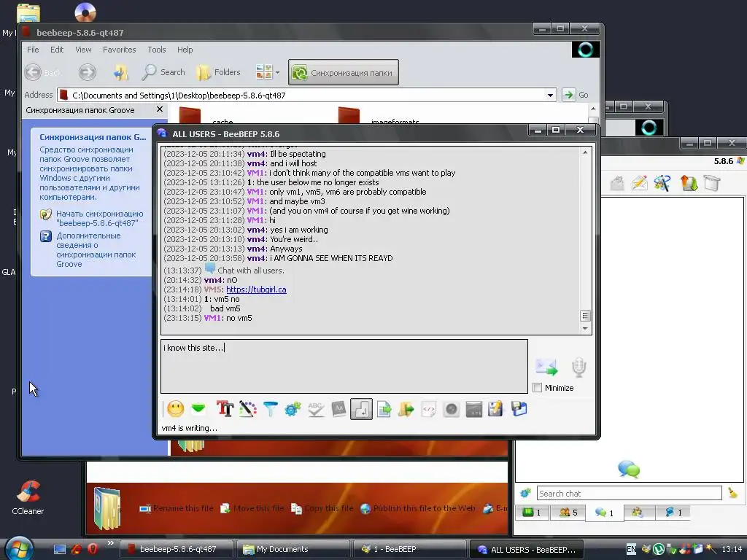This screenshot has height=560, width=747.
Task: Open the File menu in Explorer window
Action: pyautogui.click(x=33, y=50)
